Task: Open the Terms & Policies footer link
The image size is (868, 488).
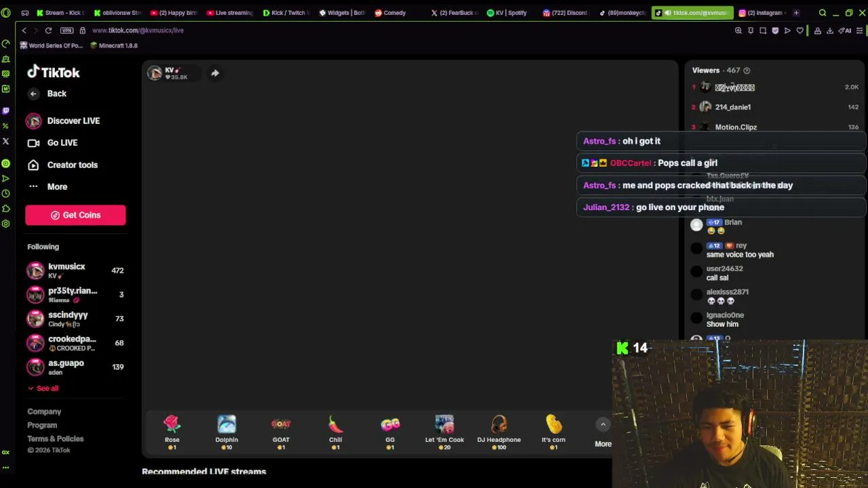Action: coord(56,439)
